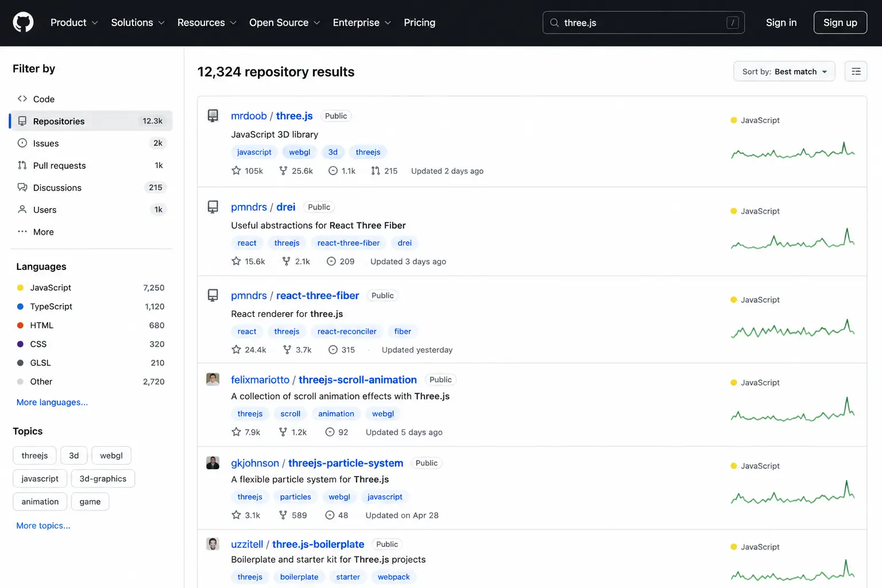This screenshot has width=882, height=588.
Task: Open the three.js repository link
Action: coord(295,116)
